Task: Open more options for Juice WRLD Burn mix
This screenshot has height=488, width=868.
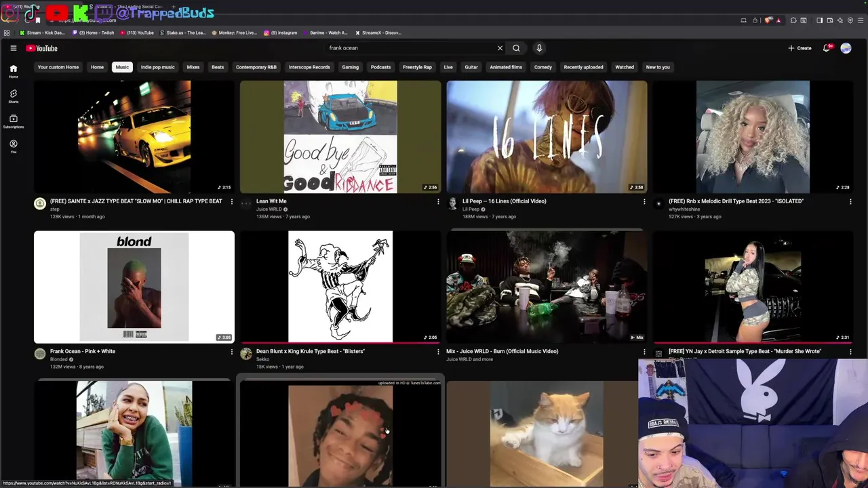Action: [644, 352]
